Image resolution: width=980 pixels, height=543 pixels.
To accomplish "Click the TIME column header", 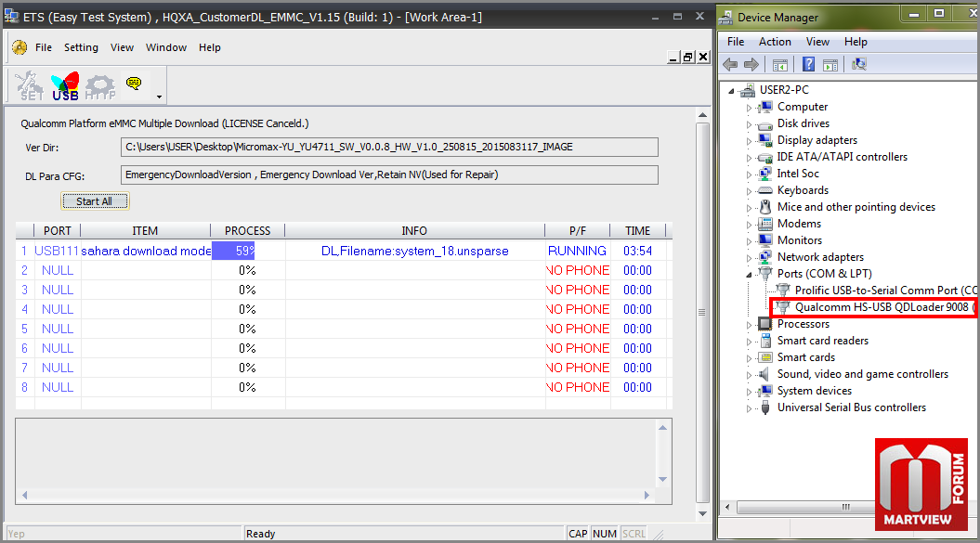I will 637,230.
